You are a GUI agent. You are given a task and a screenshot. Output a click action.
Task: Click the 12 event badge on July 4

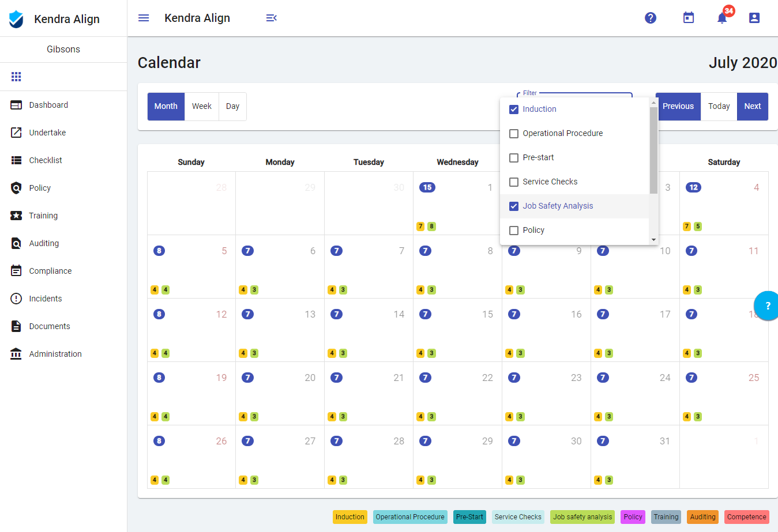pos(694,187)
